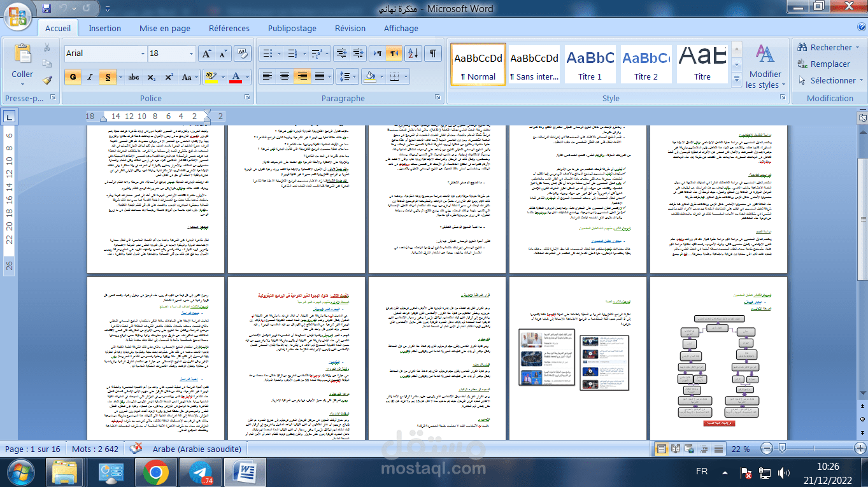The image size is (868, 487).
Task: Select the Format Painter brush
Action: pyautogui.click(x=46, y=80)
